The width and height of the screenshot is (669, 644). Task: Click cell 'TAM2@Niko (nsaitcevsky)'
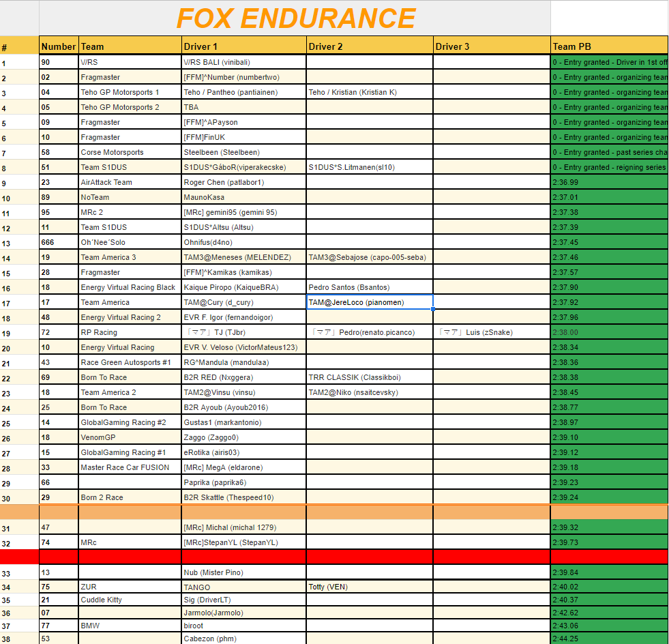click(370, 392)
